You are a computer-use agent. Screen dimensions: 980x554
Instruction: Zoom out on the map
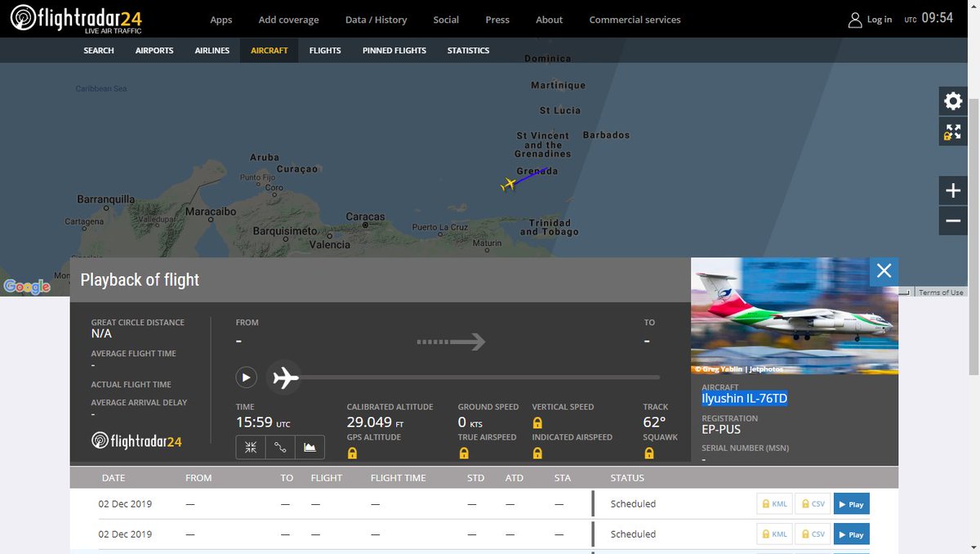[953, 221]
